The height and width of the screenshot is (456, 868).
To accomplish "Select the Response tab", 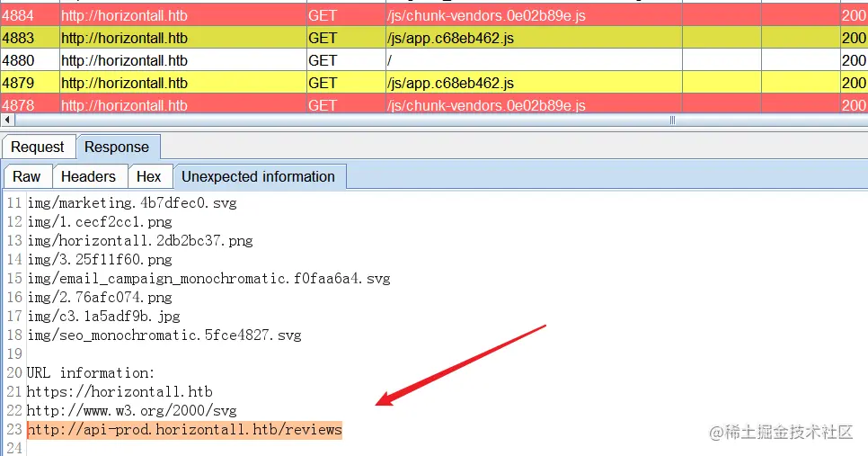I will [118, 147].
